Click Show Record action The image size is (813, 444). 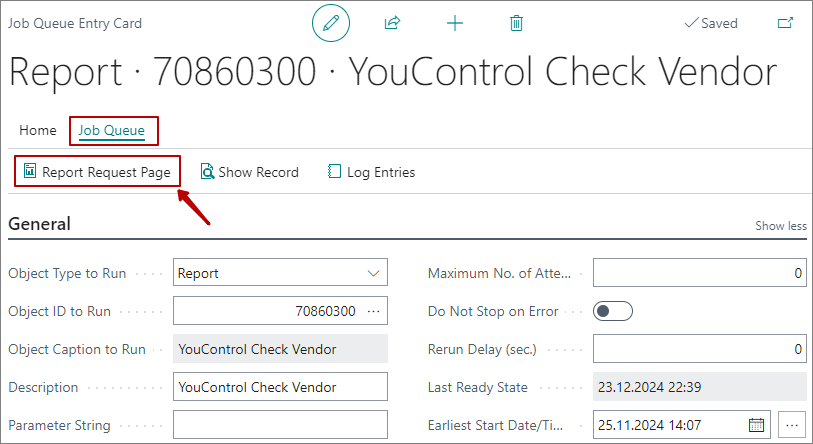point(249,172)
